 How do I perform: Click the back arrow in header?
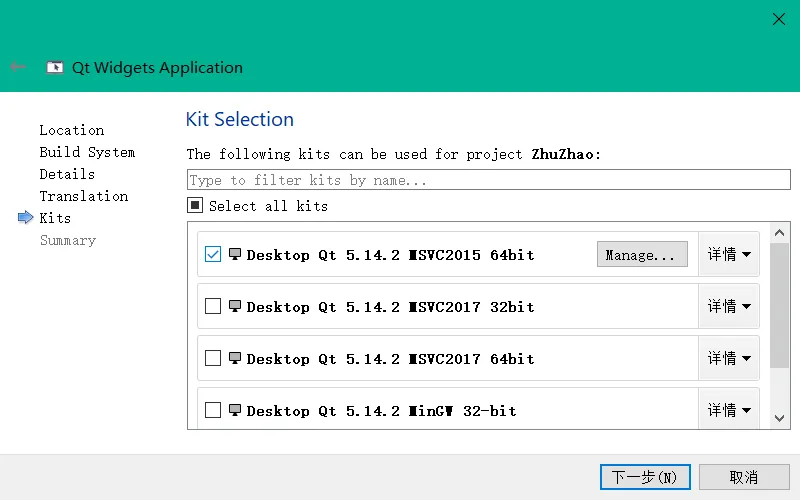[x=18, y=67]
